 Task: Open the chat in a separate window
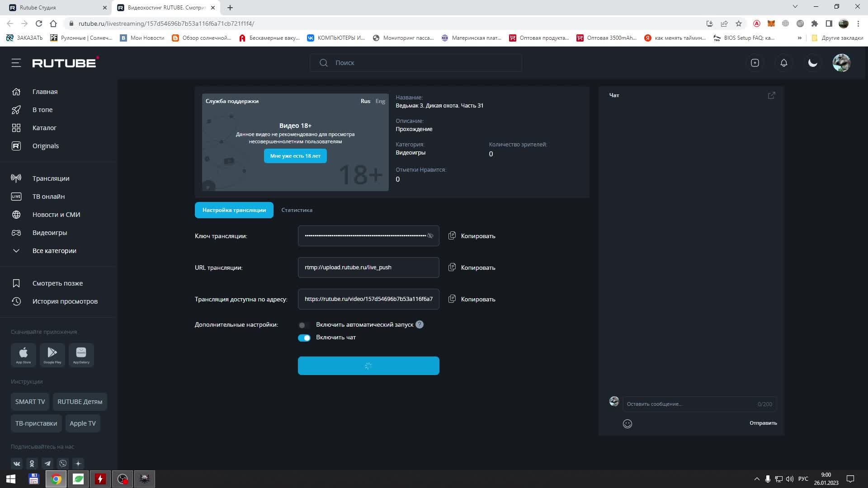tap(772, 95)
